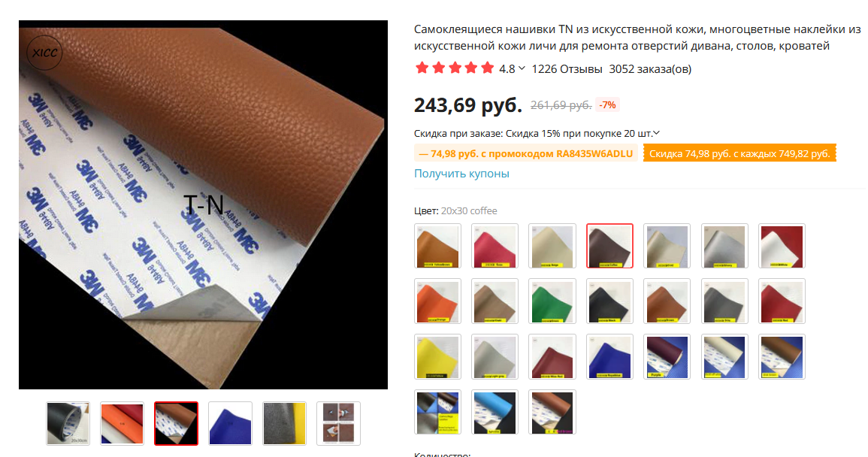
Task: View the sofa repair collage thumbnail
Action: pos(338,424)
